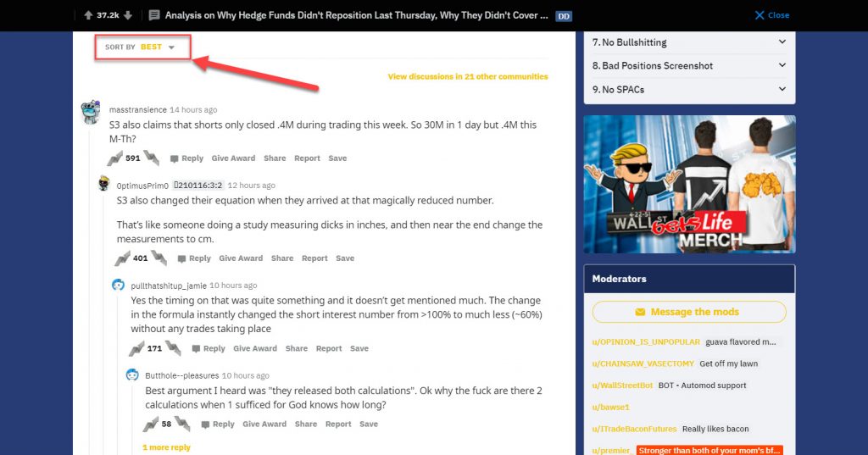Open Butthole--pleasures profile link
Screen dimensions: 868x455
click(x=182, y=376)
